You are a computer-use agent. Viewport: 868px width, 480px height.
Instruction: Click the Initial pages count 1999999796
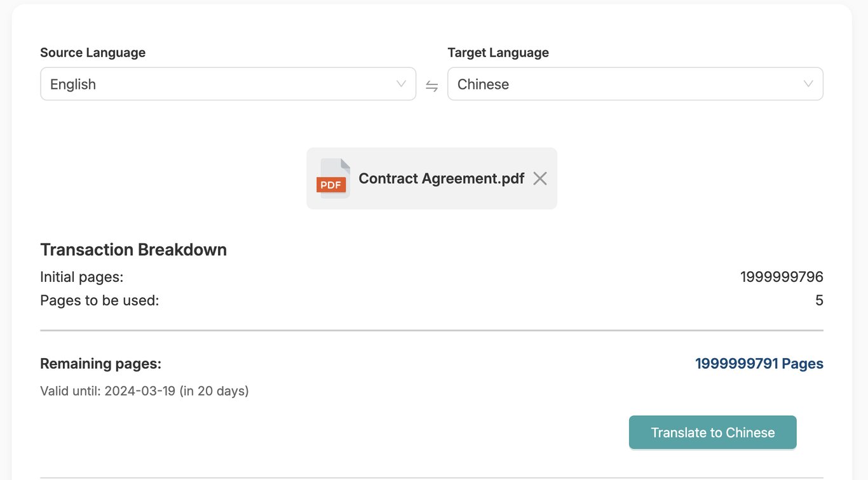[x=782, y=277]
